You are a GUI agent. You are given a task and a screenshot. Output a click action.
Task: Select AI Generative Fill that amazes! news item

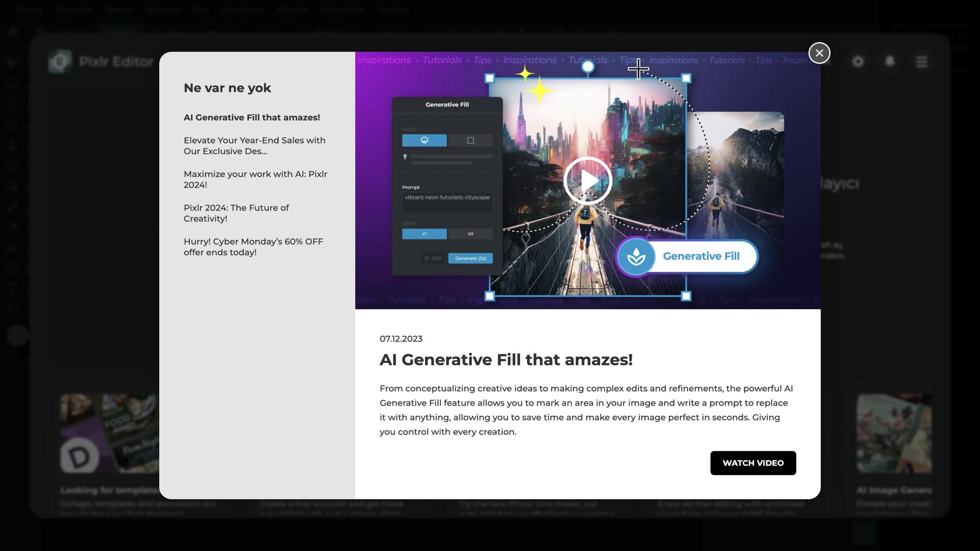point(252,117)
